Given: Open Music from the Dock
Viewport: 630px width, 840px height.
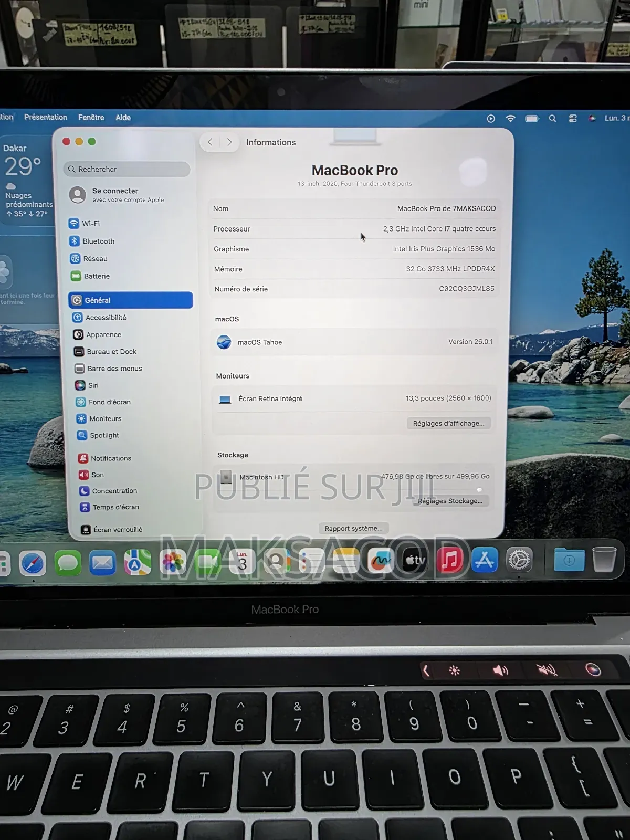Looking at the screenshot, I should [x=450, y=560].
